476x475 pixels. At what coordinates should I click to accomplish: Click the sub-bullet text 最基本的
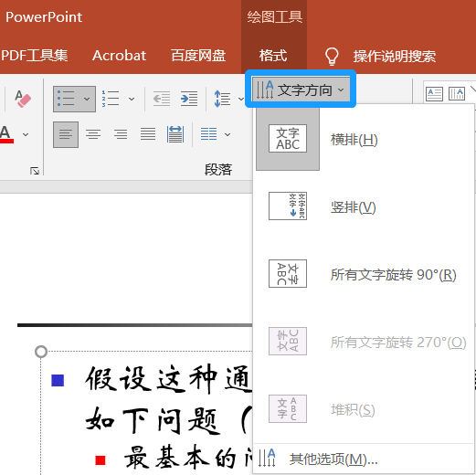click(188, 459)
